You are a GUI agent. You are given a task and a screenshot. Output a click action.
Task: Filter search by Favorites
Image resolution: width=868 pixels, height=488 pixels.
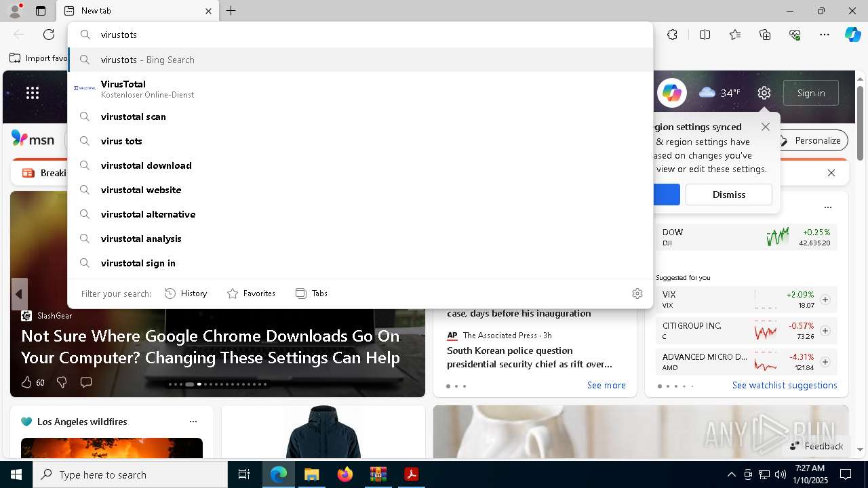coord(251,293)
